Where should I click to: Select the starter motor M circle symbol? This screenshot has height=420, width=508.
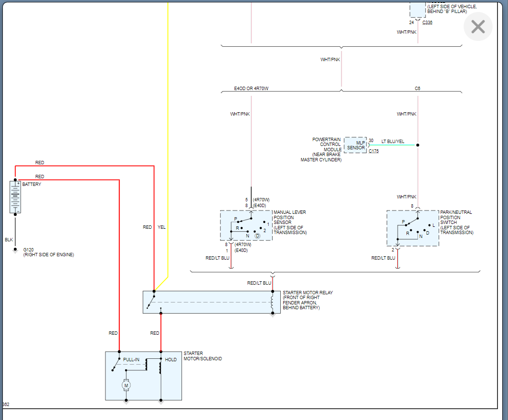[x=126, y=385]
